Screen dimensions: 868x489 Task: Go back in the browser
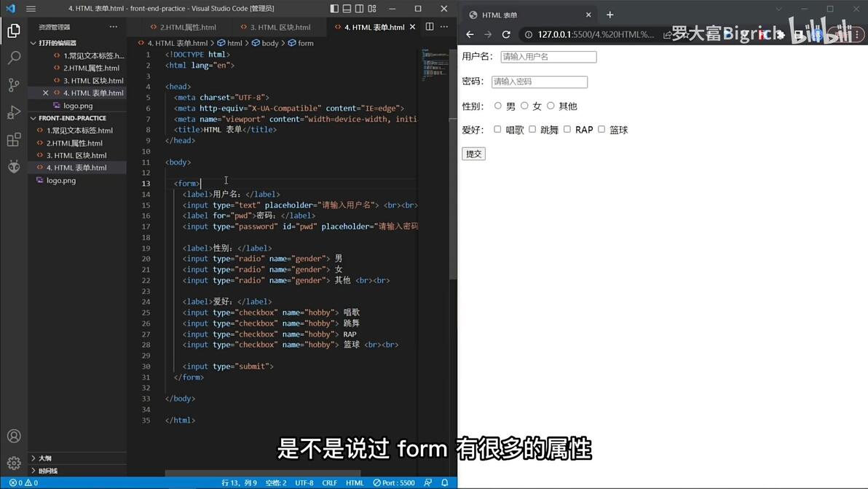[x=470, y=34]
